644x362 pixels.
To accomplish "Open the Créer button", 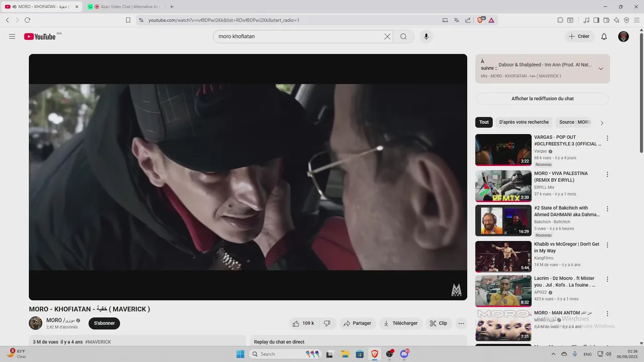I will point(579,37).
